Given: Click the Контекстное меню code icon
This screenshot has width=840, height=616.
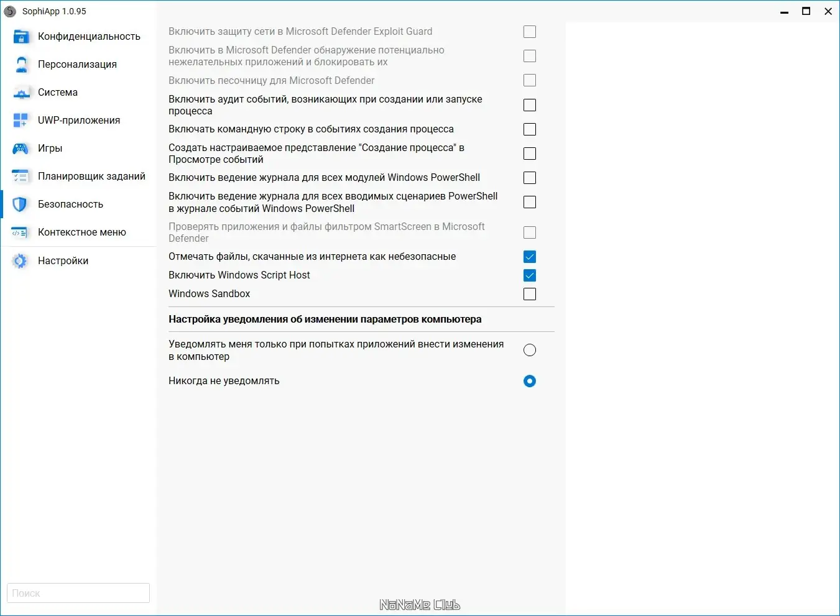Looking at the screenshot, I should pos(21,232).
